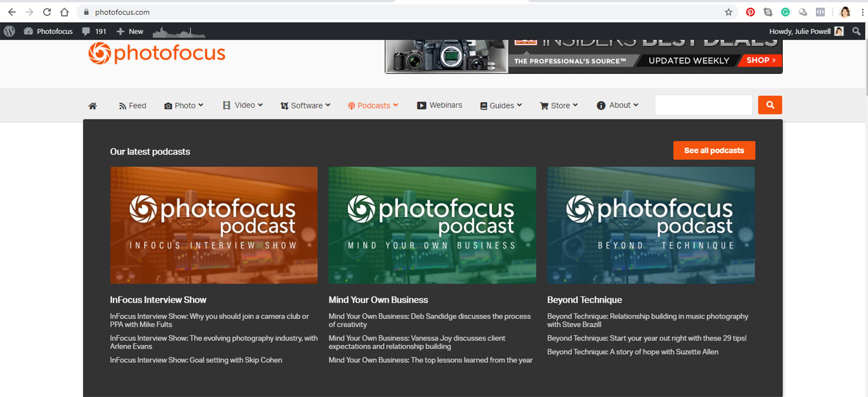This screenshot has height=397, width=868.
Task: Open the comments bubble showing 191
Action: tap(94, 31)
